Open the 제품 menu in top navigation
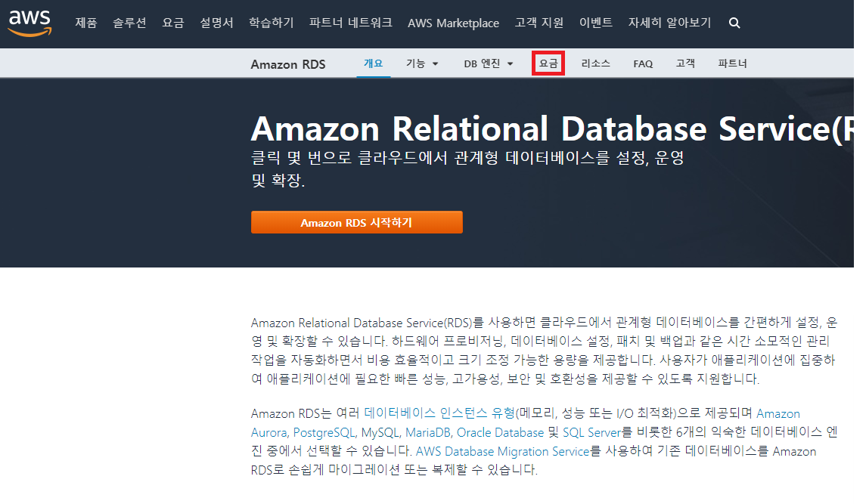The image size is (866, 504). pos(85,23)
